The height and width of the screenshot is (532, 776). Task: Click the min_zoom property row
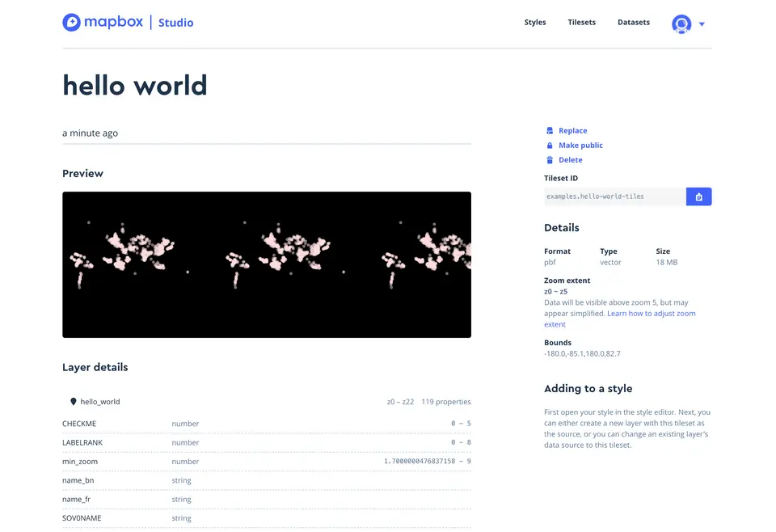[x=266, y=462]
